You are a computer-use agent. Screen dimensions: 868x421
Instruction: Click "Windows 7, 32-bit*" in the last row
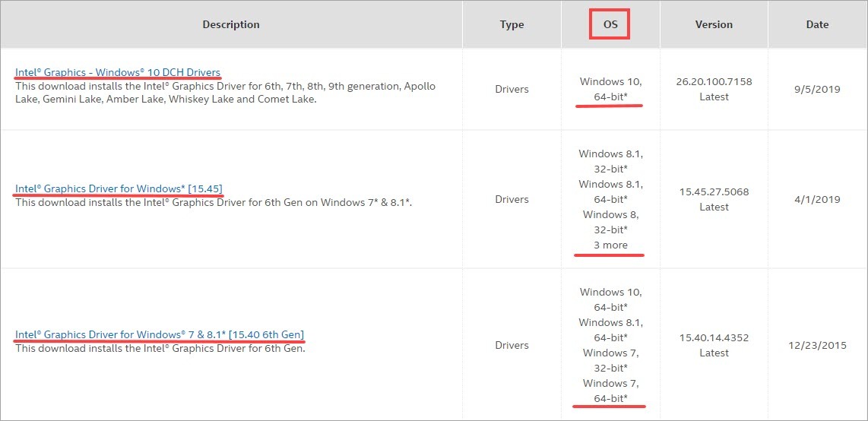point(610,360)
